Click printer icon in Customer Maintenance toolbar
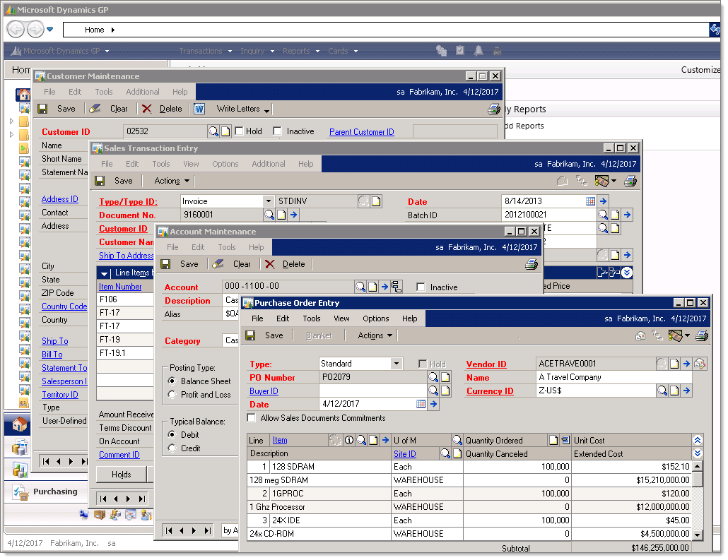The height and width of the screenshot is (560, 728). click(x=493, y=109)
